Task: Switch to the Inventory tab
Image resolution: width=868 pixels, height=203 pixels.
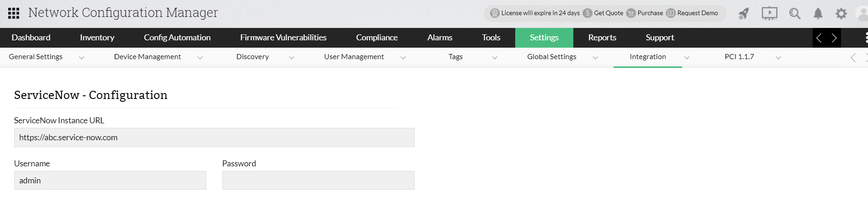Action: point(97,38)
